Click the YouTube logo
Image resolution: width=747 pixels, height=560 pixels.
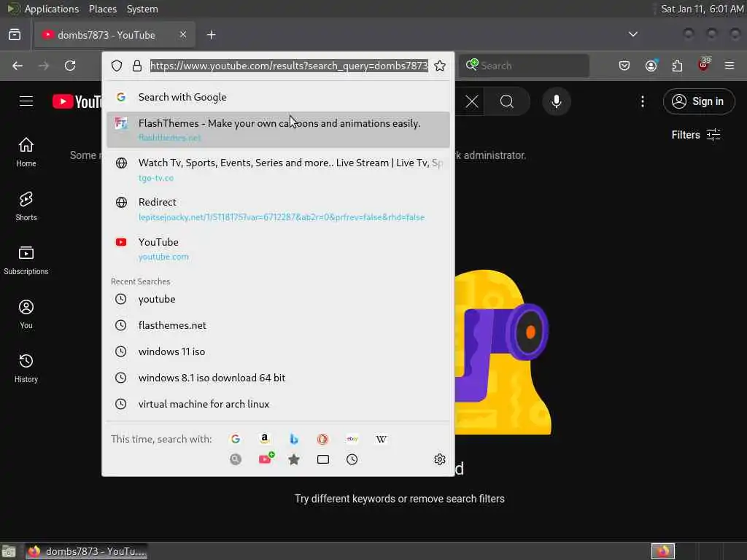click(77, 101)
